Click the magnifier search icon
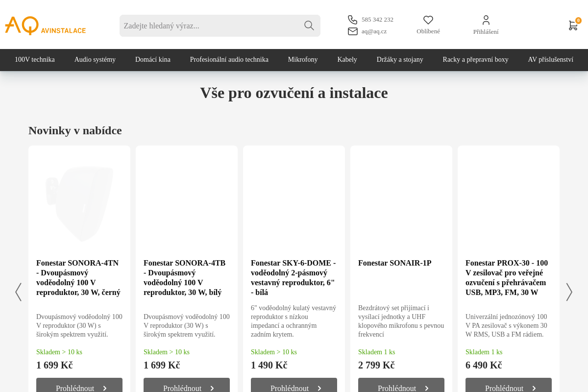The width and height of the screenshot is (588, 392). 309,25
